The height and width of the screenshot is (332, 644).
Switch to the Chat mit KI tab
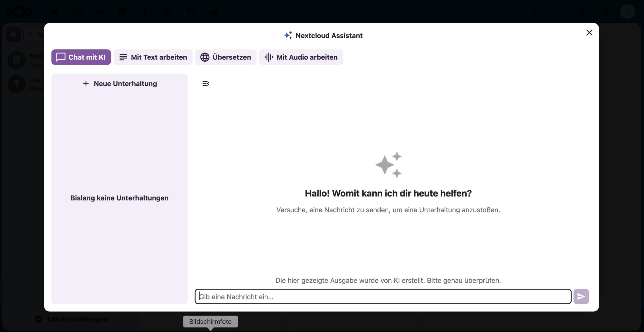coord(81,57)
